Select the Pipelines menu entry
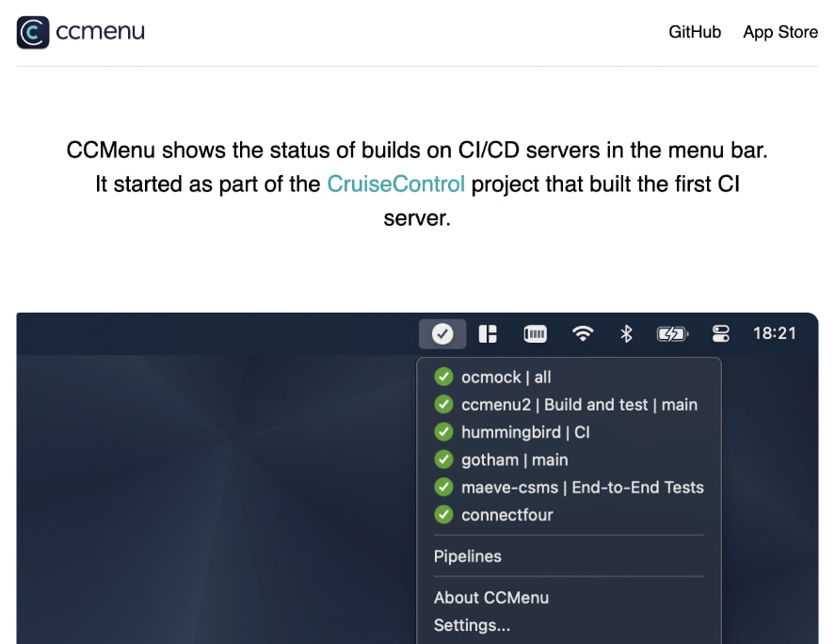This screenshot has width=835, height=644. 468,556
